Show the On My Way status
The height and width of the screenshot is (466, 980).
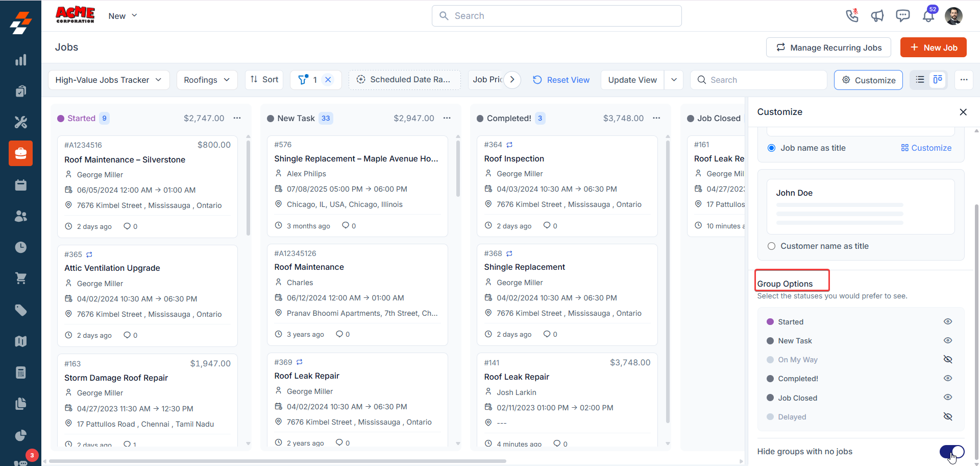coord(948,359)
